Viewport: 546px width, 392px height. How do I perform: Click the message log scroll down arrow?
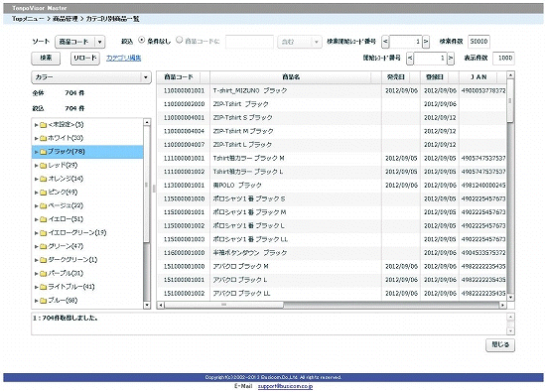(x=510, y=330)
